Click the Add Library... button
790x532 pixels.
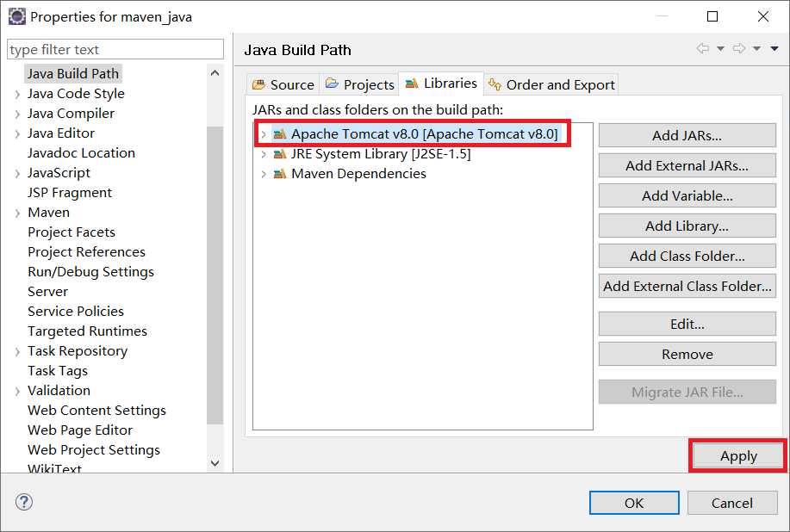687,226
